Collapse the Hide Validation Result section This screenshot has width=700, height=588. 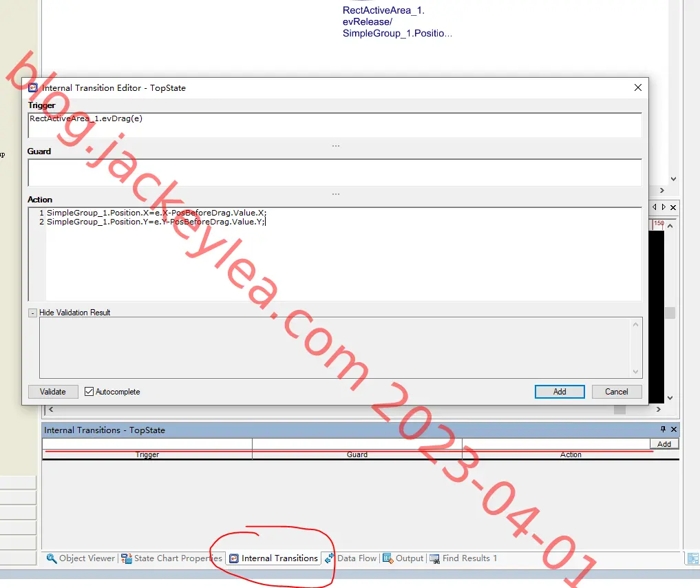(32, 313)
